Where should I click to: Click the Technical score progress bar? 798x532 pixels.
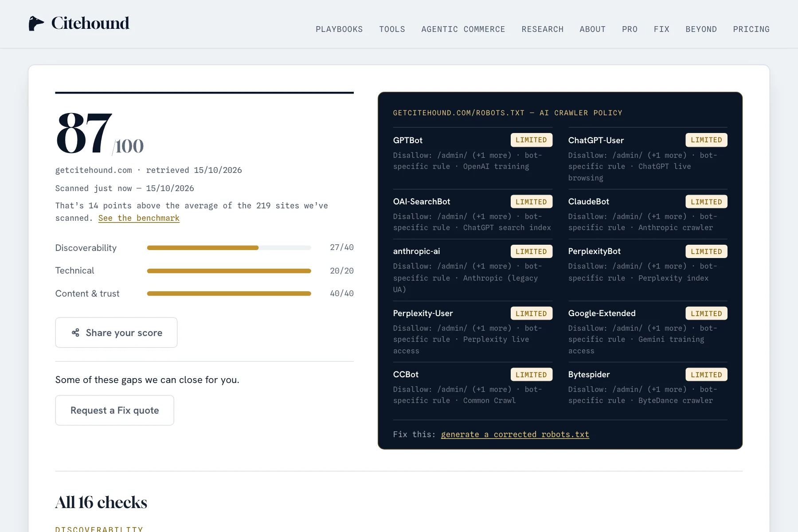tap(229, 271)
